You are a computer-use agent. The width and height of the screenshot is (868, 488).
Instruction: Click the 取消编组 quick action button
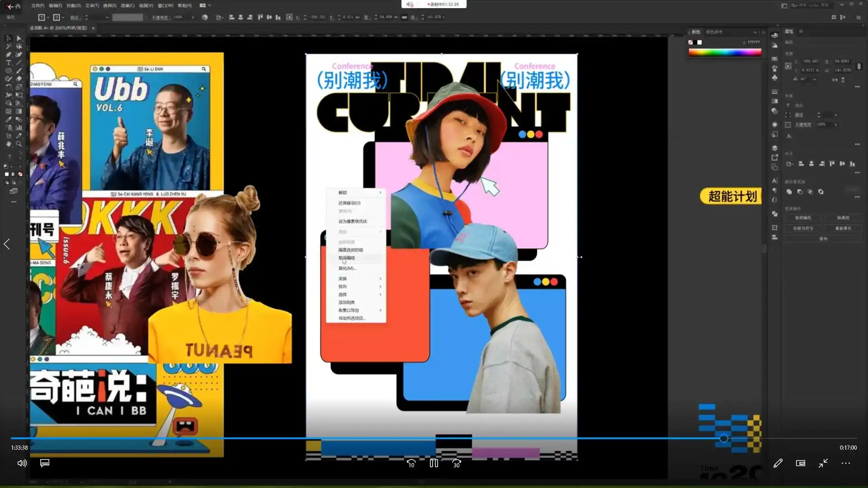[803, 218]
